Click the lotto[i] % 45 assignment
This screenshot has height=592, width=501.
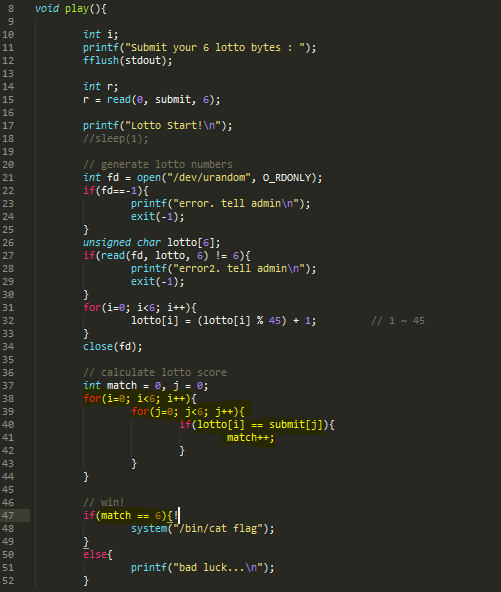[224, 321]
